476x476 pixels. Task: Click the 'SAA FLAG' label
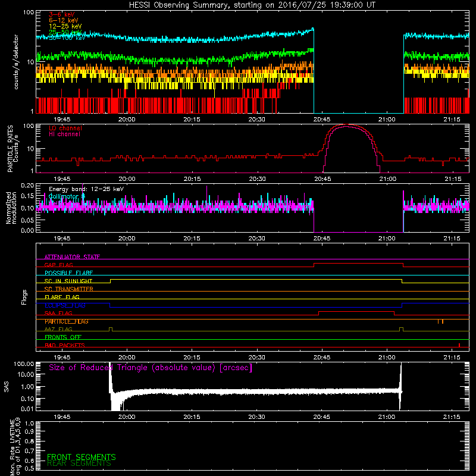[58, 313]
